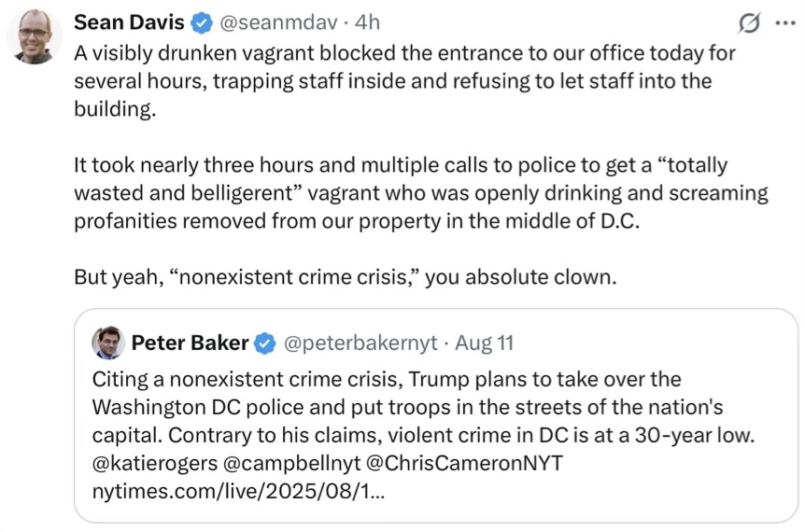The height and width of the screenshot is (532, 805).
Task: Open the @campbellnyt mention
Action: (x=291, y=463)
